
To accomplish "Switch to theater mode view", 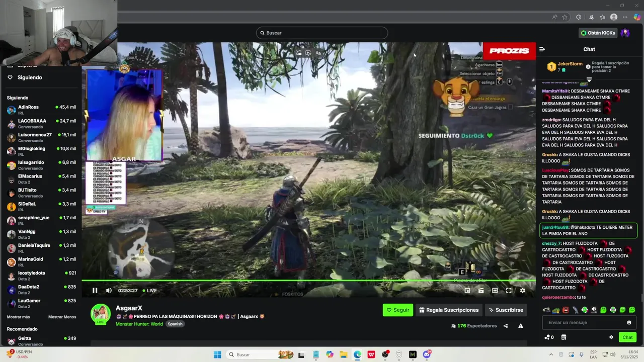I will point(495,291).
